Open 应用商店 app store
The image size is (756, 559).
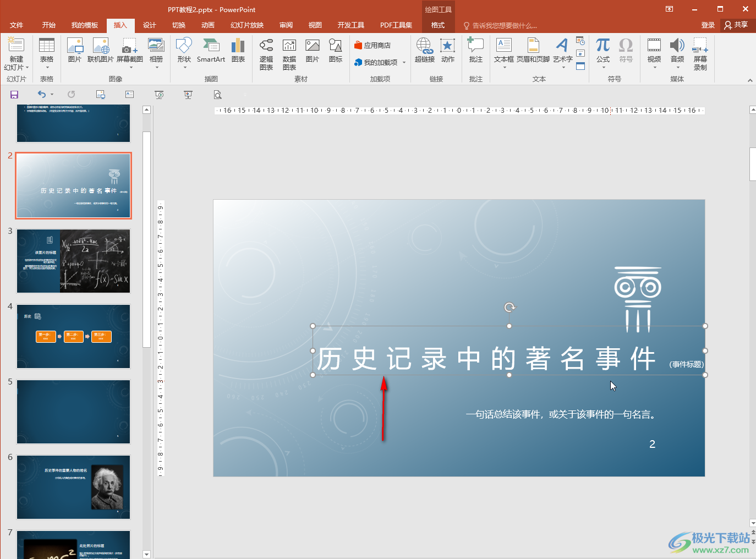[372, 45]
